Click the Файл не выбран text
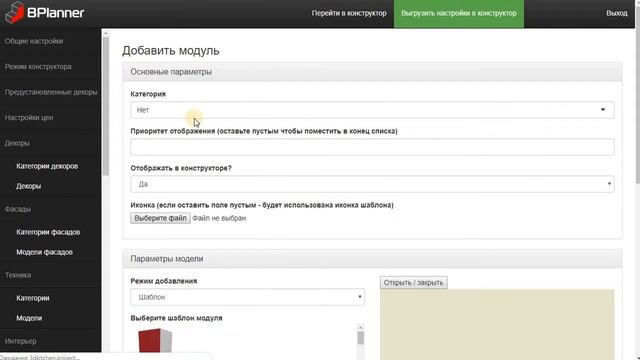Viewport: 640px width, 360px height. point(219,218)
